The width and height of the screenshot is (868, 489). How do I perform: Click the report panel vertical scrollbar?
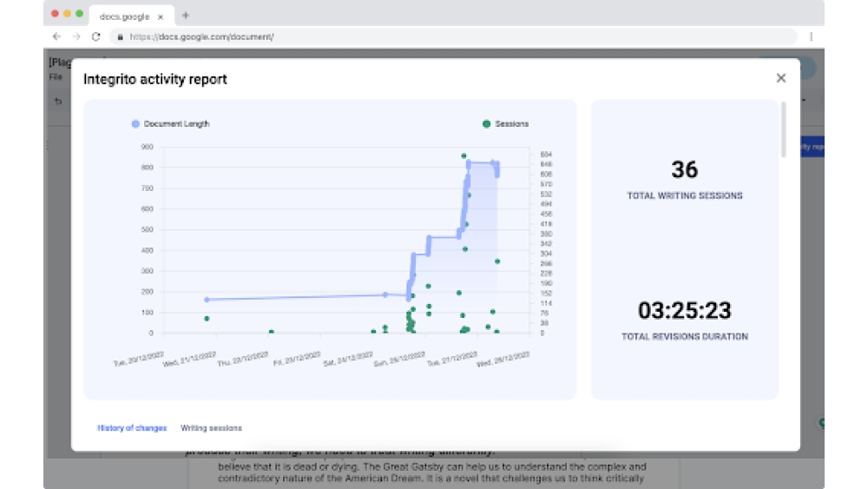(784, 130)
